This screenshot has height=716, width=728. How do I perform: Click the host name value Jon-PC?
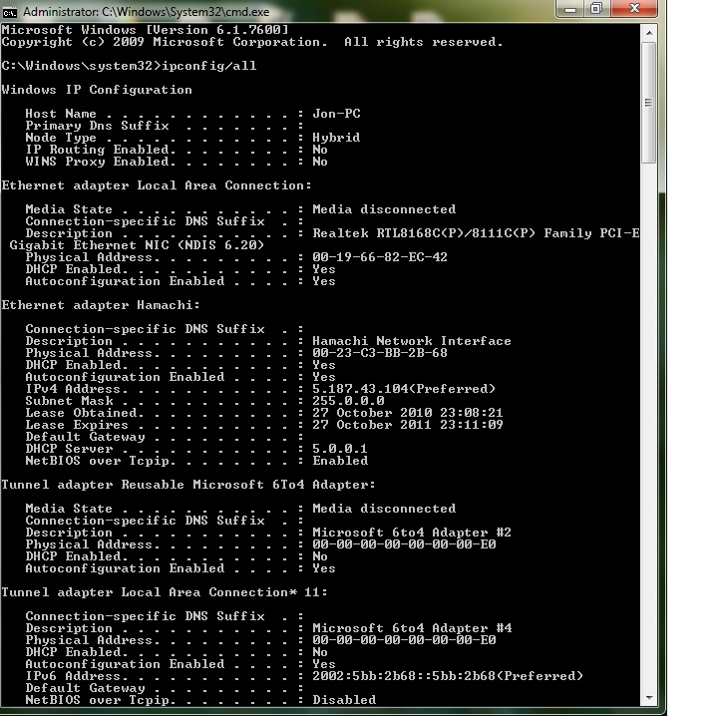click(x=336, y=114)
